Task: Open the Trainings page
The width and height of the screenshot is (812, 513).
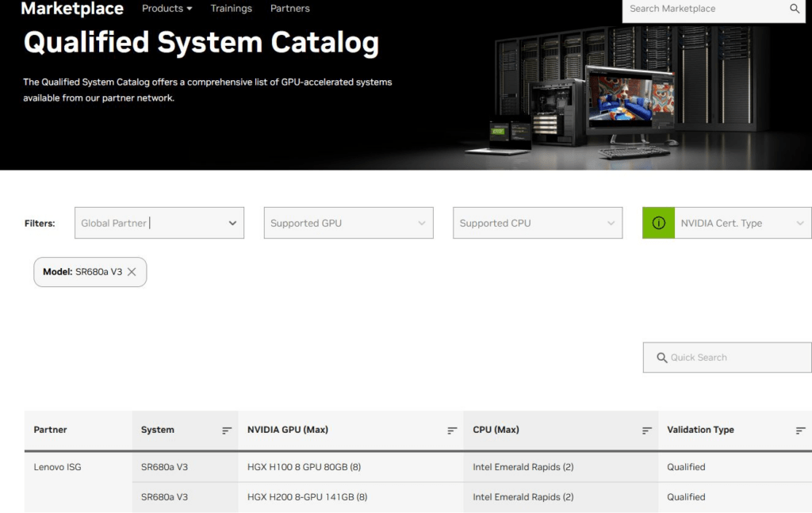Action: [231, 8]
